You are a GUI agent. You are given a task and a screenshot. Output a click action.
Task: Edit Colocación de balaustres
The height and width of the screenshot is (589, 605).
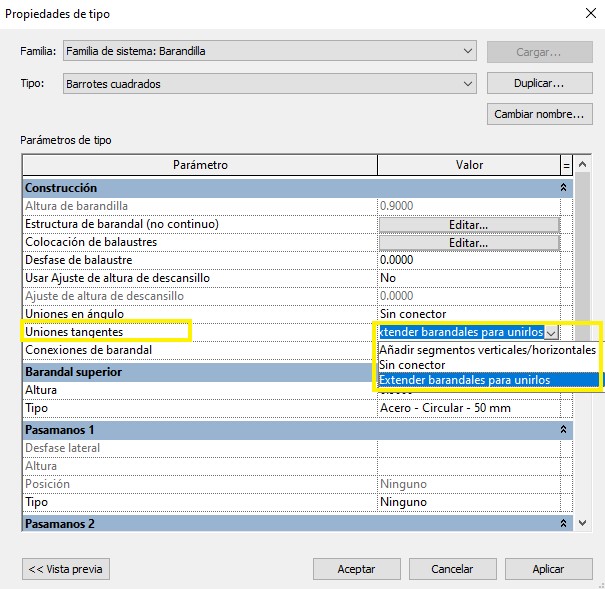coord(468,242)
